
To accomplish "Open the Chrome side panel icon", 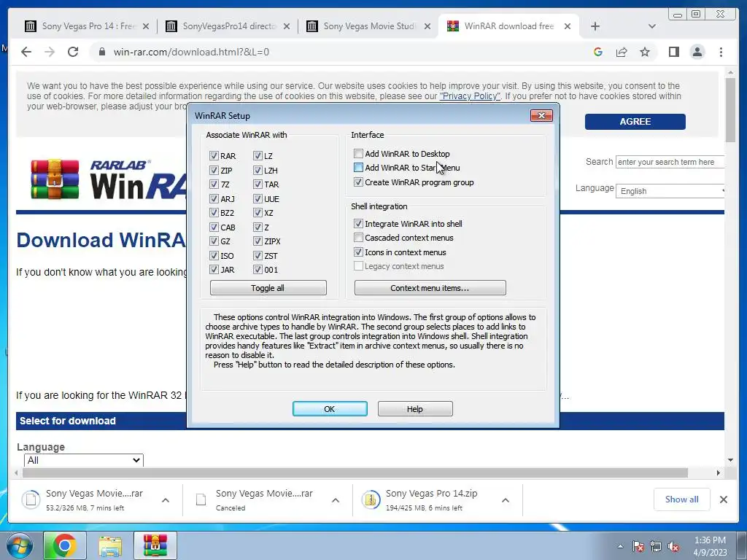I will pos(673,52).
